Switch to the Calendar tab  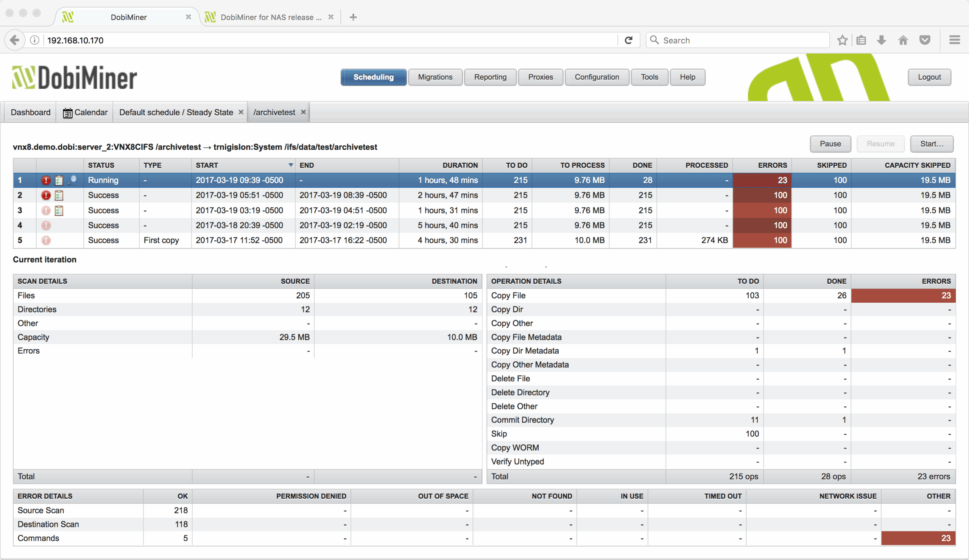(86, 112)
